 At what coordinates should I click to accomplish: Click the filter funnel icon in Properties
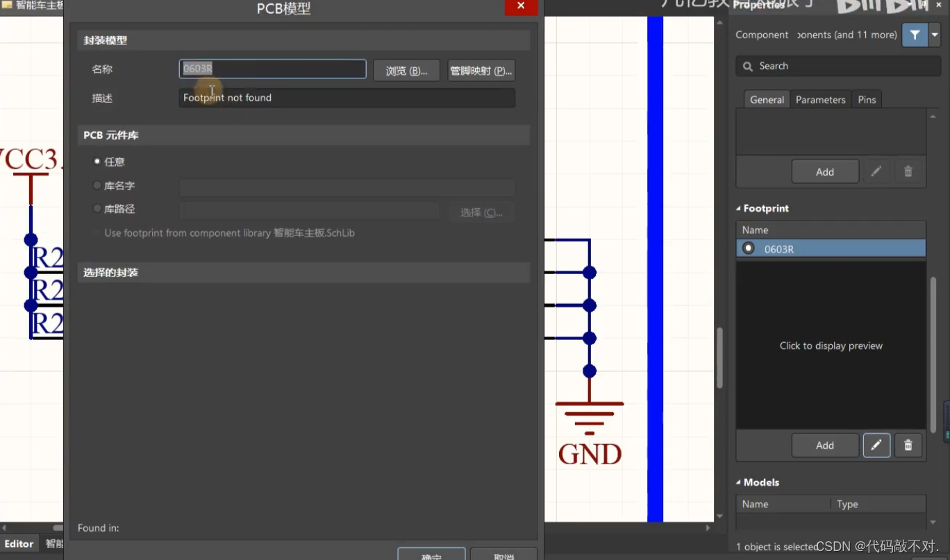coord(915,35)
